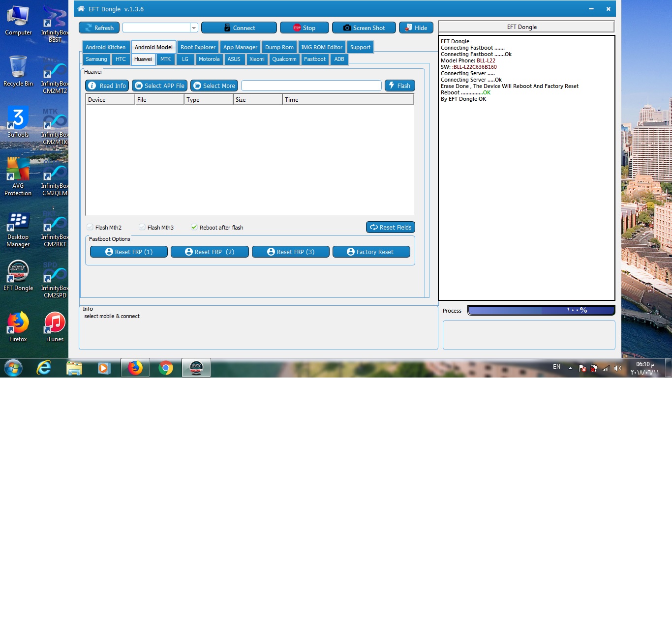672x642 pixels.
Task: Open InfinityBox CM2MT2 desktop icon
Action: tap(55, 75)
